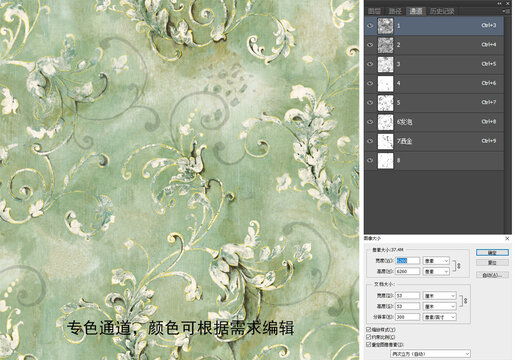Toggle the 缩放样式 checkbox
Screen dimensions: 515x360
pyautogui.click(x=369, y=330)
